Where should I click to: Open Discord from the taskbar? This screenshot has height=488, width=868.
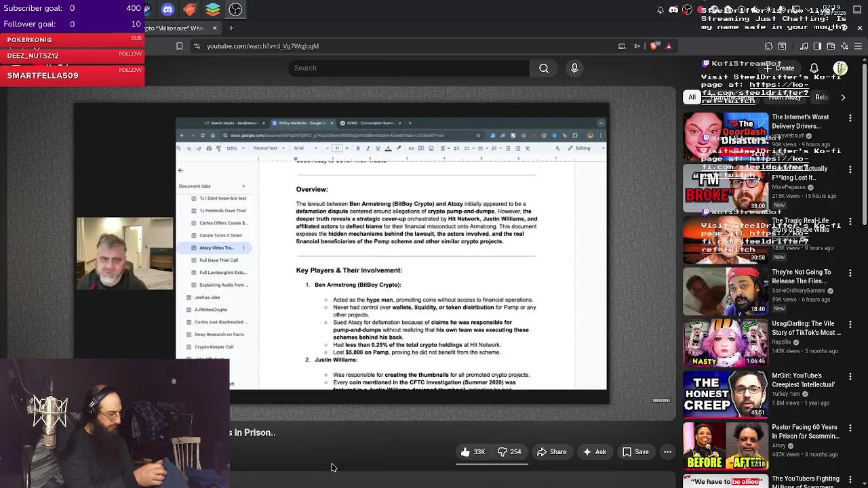(x=167, y=9)
